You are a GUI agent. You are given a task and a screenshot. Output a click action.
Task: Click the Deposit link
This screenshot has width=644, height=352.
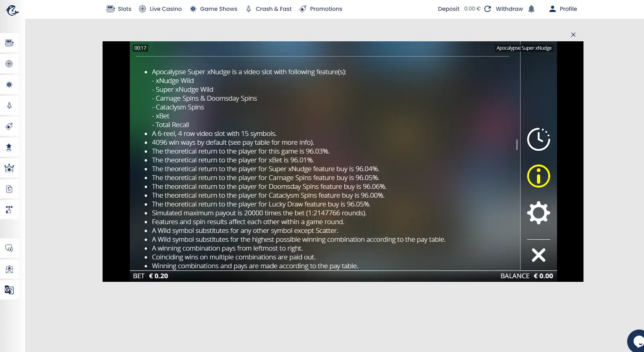448,9
